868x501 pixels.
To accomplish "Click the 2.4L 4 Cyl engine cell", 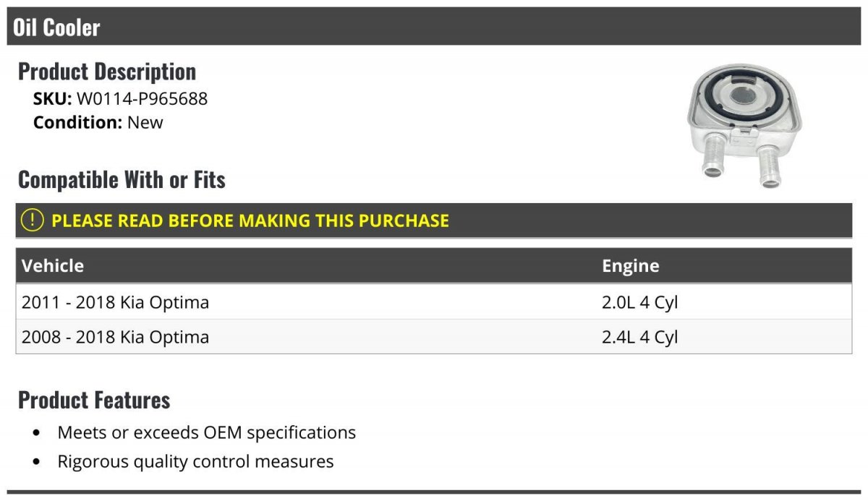I will [639, 337].
